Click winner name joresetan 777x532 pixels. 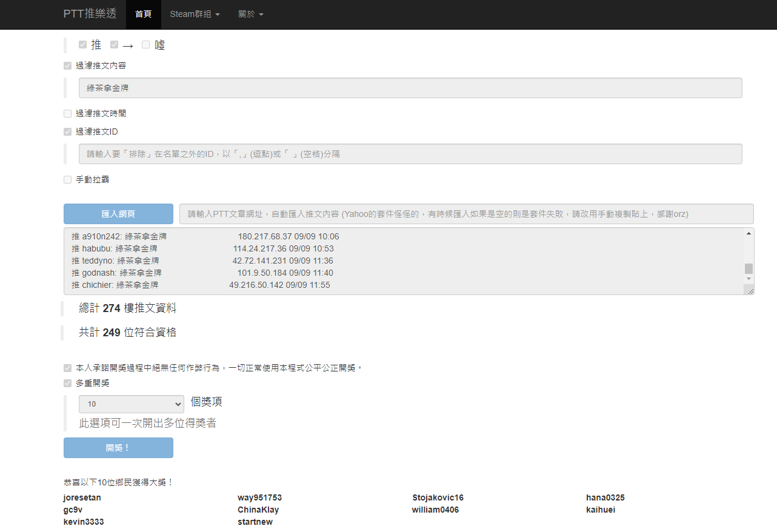coord(82,497)
